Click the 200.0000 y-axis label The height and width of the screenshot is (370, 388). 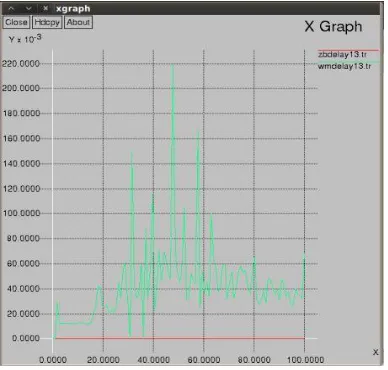point(21,88)
